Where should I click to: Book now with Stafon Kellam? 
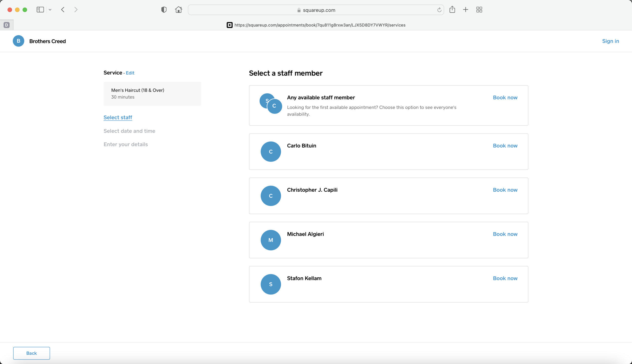coord(505,278)
